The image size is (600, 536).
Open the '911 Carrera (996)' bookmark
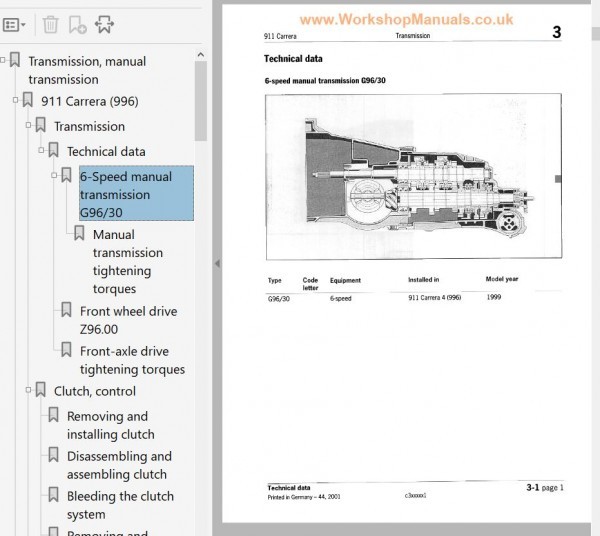[x=90, y=101]
